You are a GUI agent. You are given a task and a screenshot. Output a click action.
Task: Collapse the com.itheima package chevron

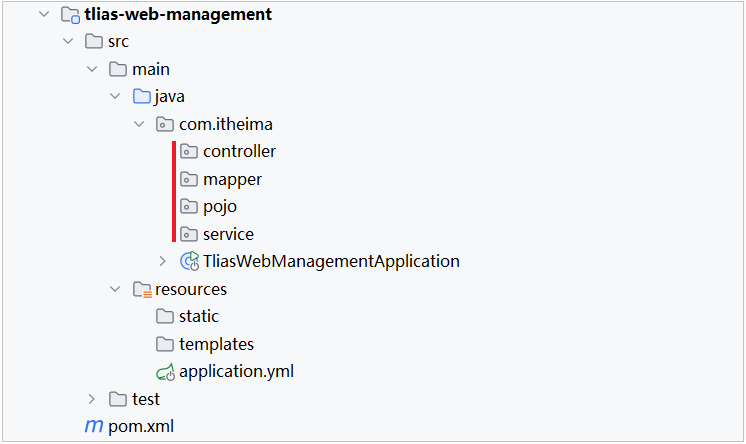(139, 125)
